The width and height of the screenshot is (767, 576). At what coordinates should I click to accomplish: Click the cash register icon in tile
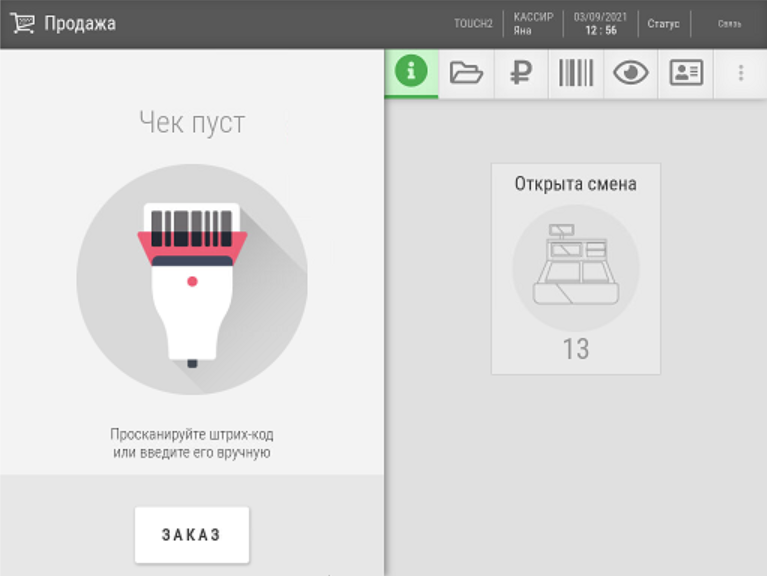point(576,265)
